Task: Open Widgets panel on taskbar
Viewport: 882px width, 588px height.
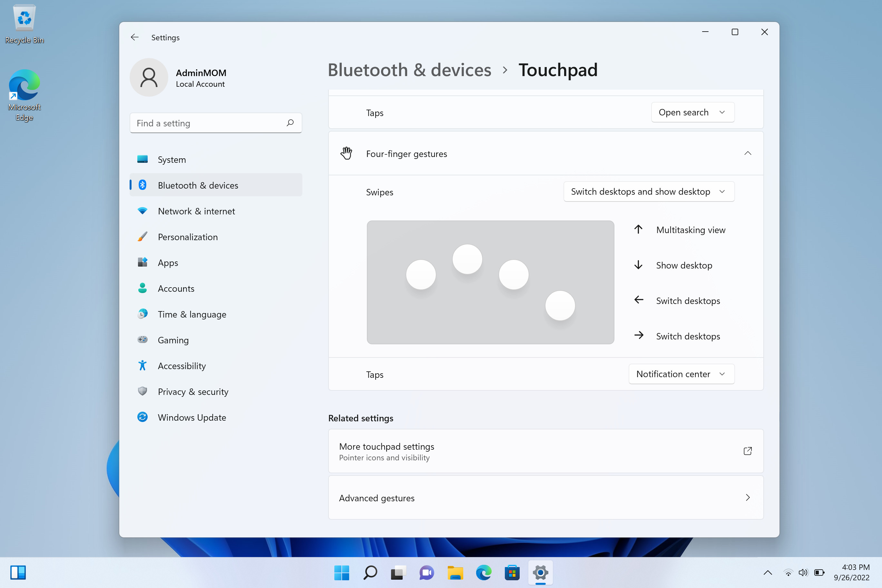Action: click(x=18, y=573)
